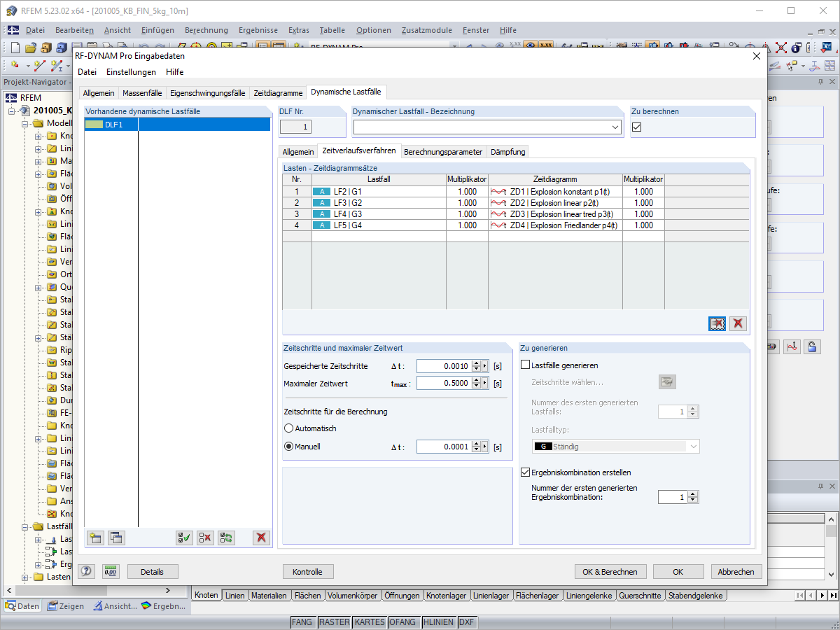
Task: Select the Automatisch radio button
Action: (x=288, y=428)
